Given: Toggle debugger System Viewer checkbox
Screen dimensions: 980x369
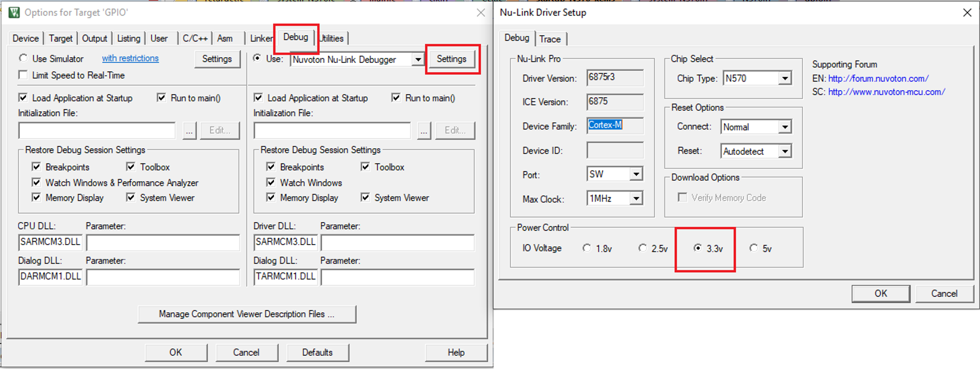Looking at the screenshot, I should [x=365, y=198].
